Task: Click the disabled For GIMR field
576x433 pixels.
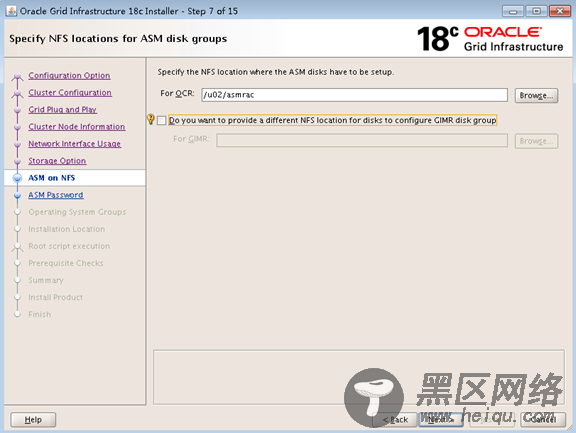Action: pos(362,140)
